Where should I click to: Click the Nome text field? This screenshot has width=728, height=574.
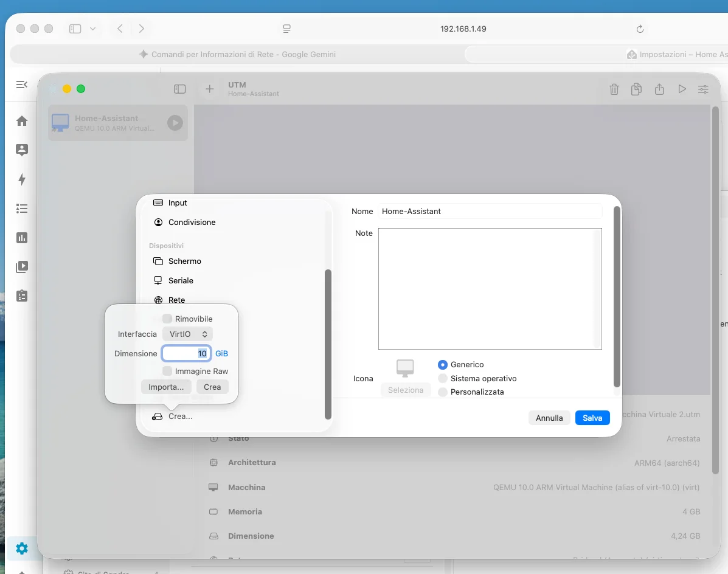pyautogui.click(x=490, y=212)
